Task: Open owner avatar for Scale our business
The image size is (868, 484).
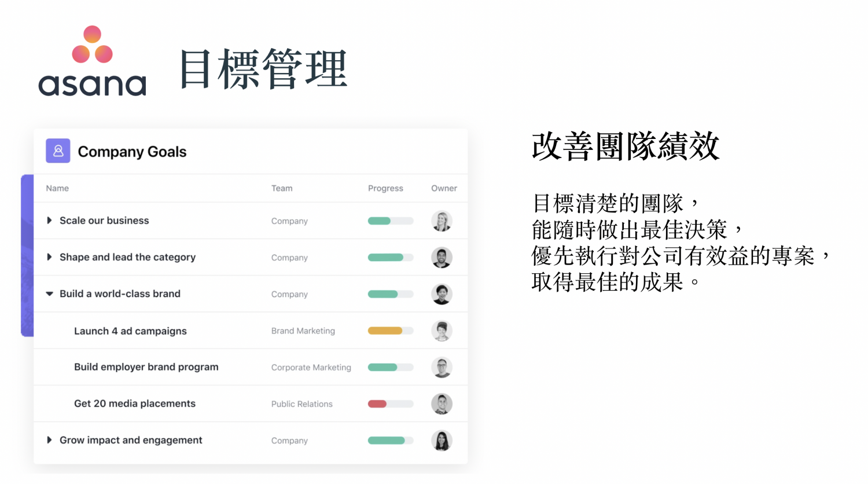Action: tap(442, 221)
